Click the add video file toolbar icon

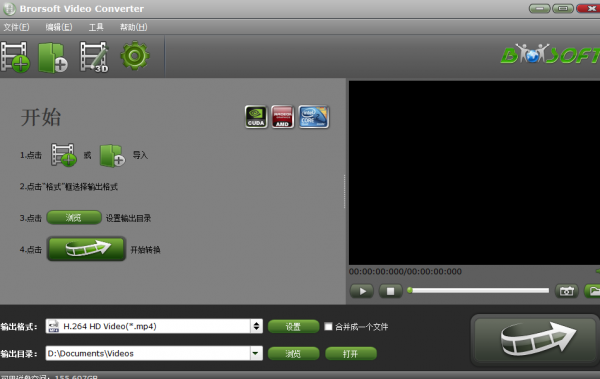[15, 57]
